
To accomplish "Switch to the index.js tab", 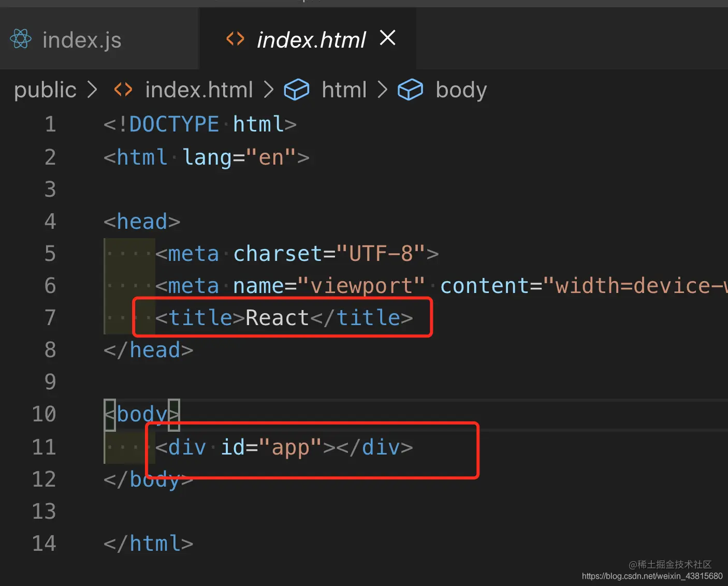I will pos(82,40).
